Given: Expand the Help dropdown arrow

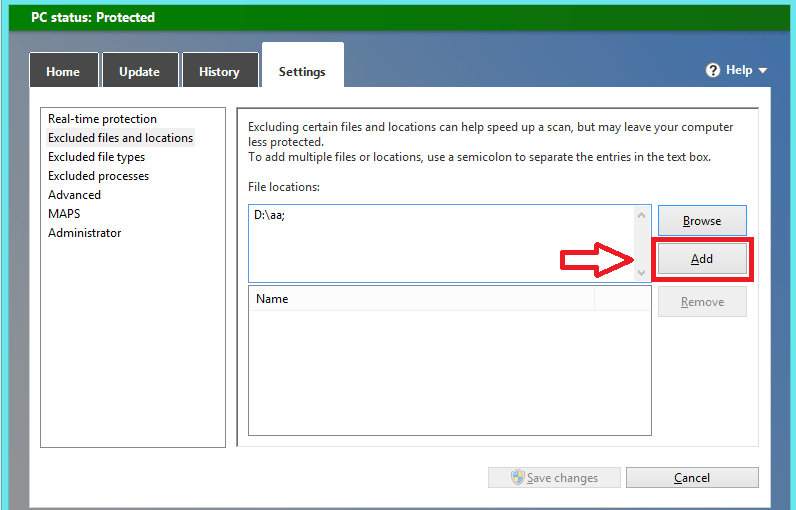Looking at the screenshot, I should [x=763, y=71].
